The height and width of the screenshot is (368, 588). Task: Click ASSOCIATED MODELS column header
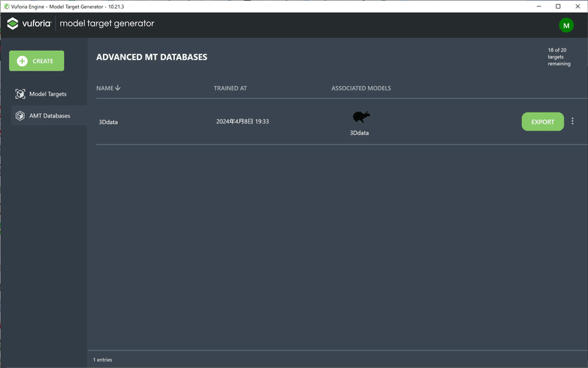click(361, 88)
